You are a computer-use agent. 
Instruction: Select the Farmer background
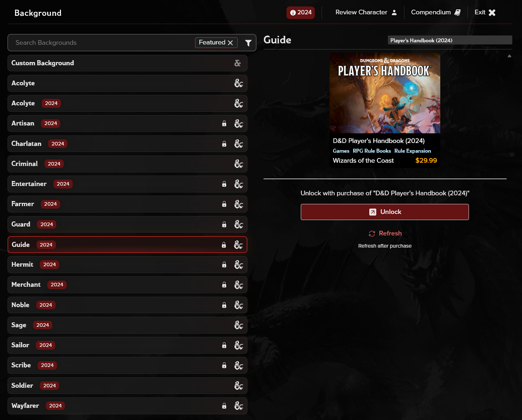coord(127,204)
